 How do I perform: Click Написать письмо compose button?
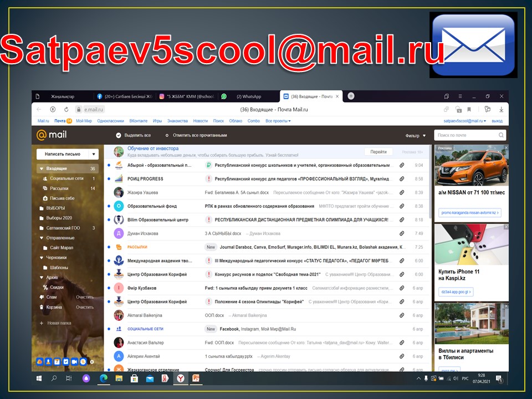63,154
